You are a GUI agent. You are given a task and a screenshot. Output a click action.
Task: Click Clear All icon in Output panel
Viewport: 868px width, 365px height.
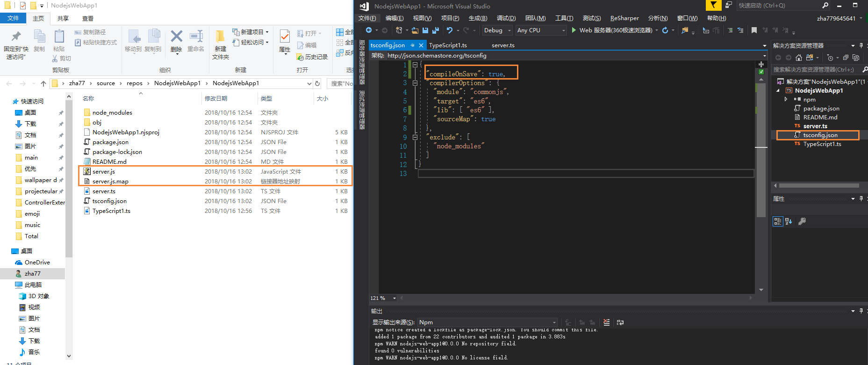(x=606, y=322)
